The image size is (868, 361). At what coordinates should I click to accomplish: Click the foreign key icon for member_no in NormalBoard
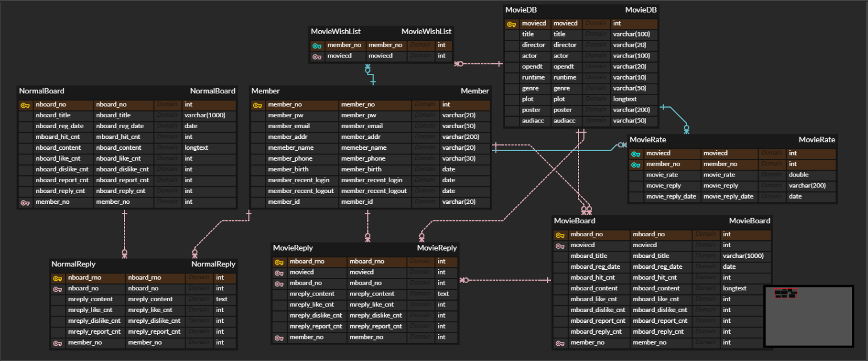[24, 202]
